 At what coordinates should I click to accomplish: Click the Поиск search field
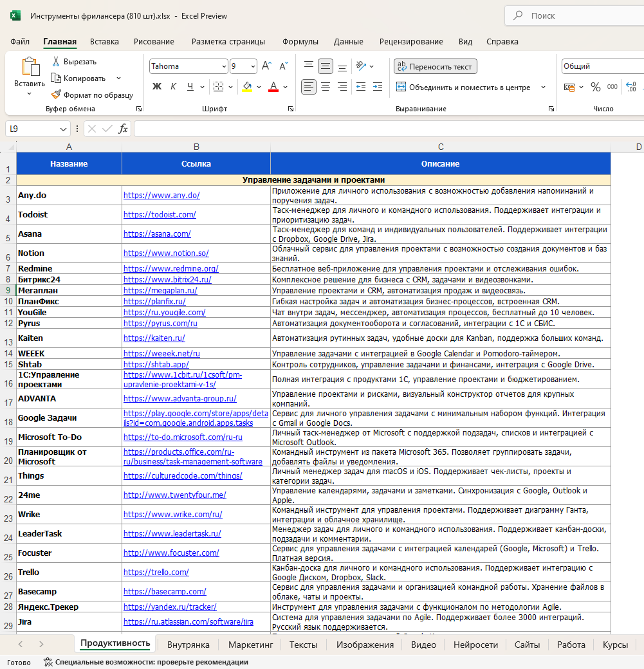[574, 16]
